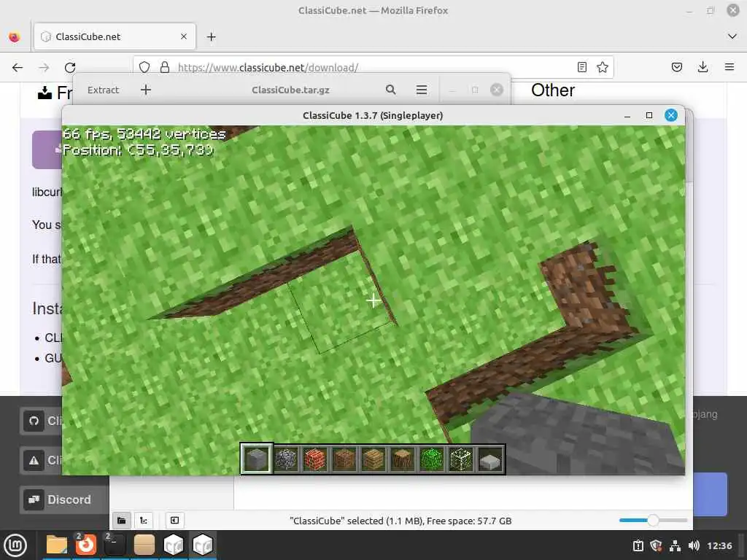Select the stone block in the hotbar

click(x=256, y=459)
